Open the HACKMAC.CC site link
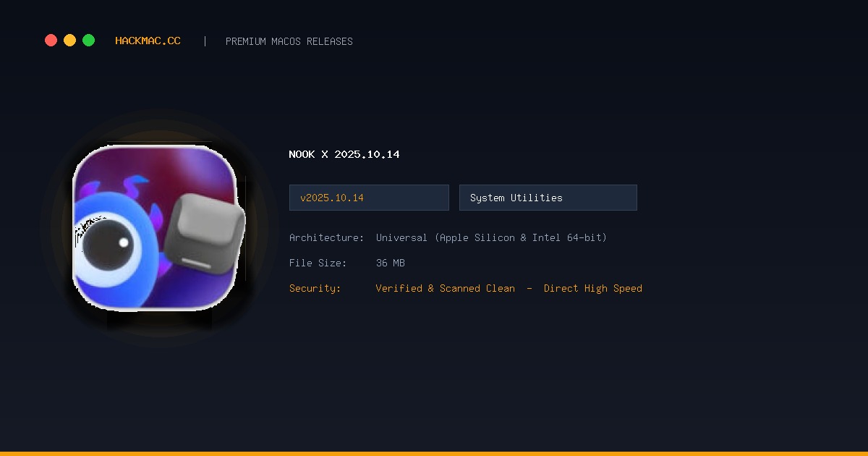The width and height of the screenshot is (868, 456). pyautogui.click(x=148, y=41)
